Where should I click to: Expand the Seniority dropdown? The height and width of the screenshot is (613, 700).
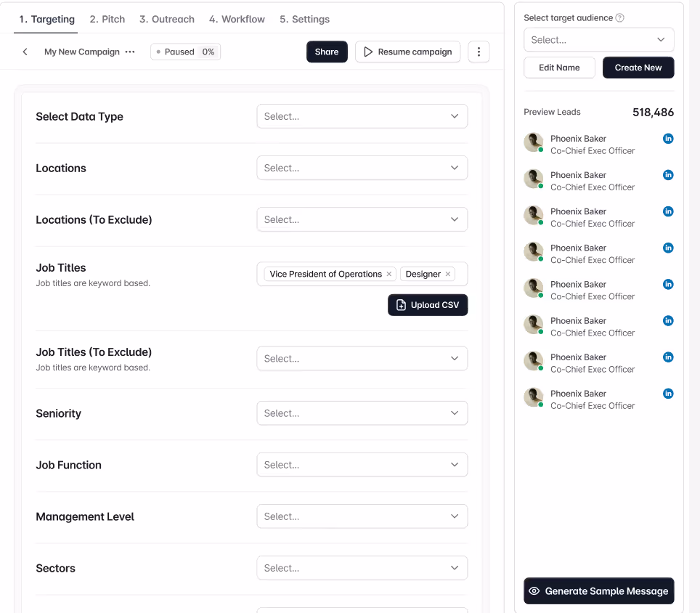[x=362, y=413]
